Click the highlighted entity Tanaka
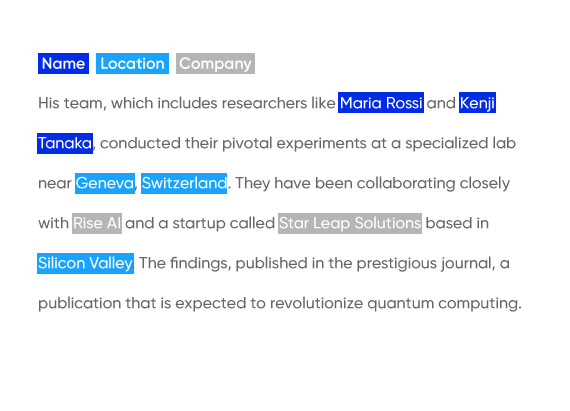570x411 pixels. pyautogui.click(x=65, y=144)
